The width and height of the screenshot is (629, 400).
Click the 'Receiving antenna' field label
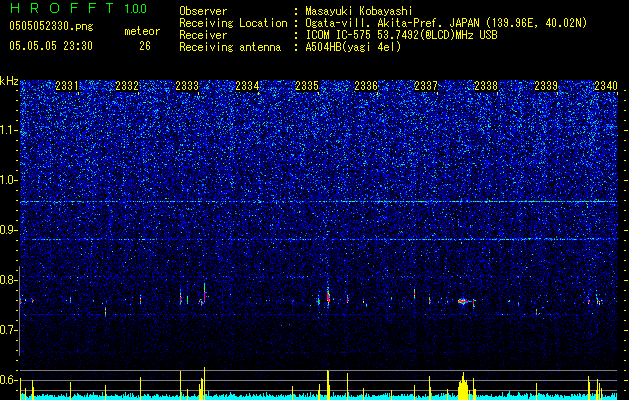point(230,47)
